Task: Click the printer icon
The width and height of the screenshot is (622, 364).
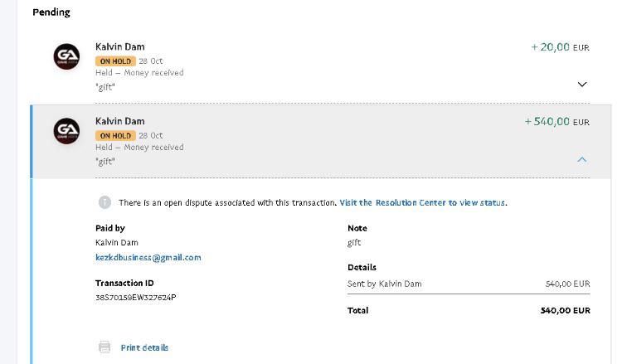Action: pos(104,347)
